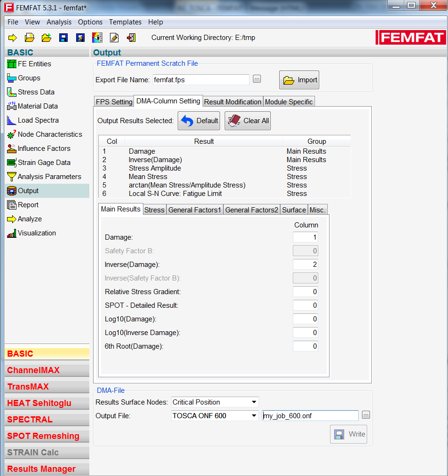Open FE Entities via its green grid icon
The image size is (448, 476).
[12, 64]
